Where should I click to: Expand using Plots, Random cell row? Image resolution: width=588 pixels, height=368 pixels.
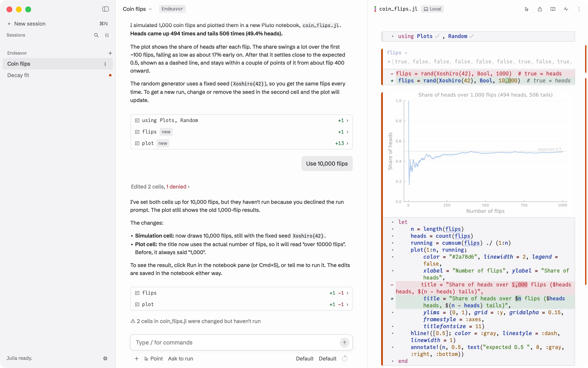[242, 120]
